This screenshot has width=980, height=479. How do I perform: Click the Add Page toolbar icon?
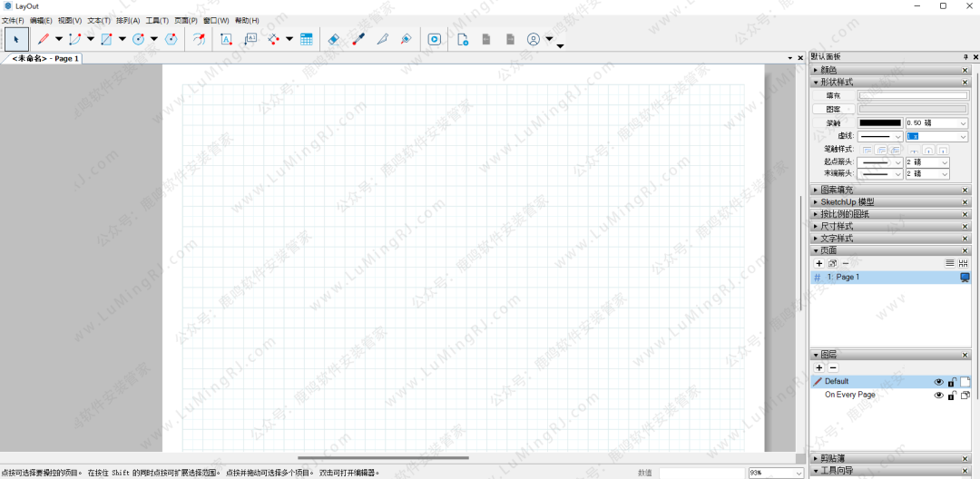pos(463,39)
